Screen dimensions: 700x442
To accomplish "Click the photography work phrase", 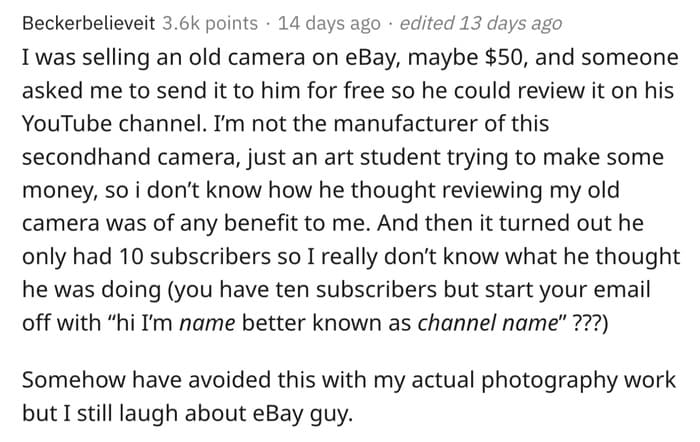I will pos(578,381).
